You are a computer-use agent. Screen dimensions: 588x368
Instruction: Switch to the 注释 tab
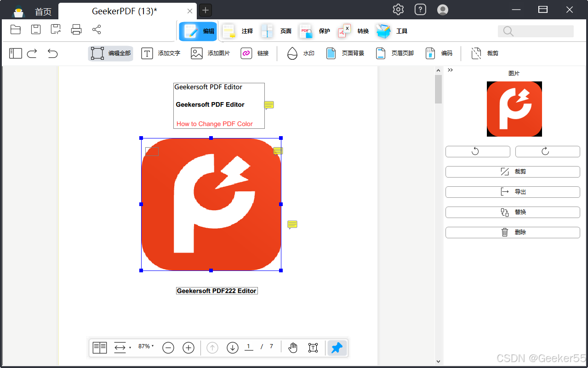238,31
